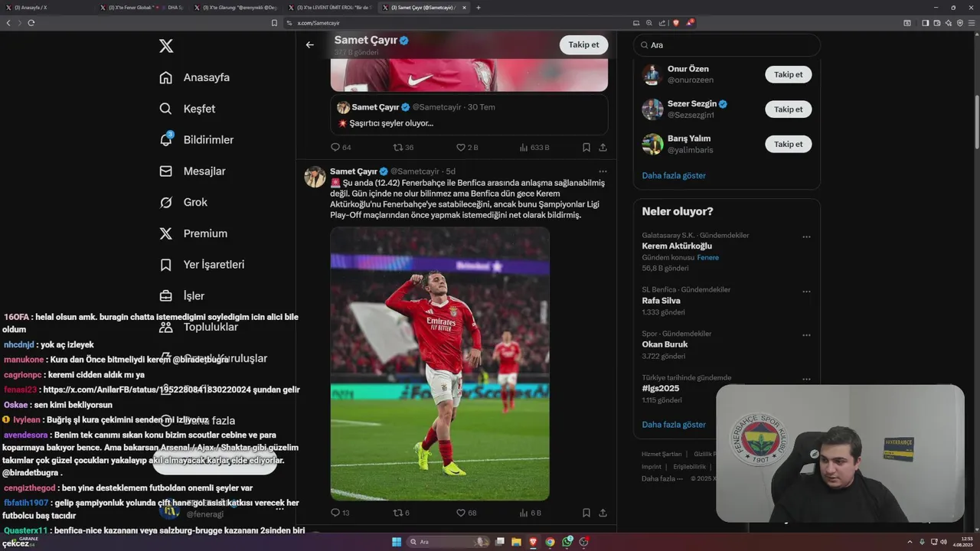Screen dimensions: 980x551
Task: Click the X logo in the sidebar
Action: pyautogui.click(x=166, y=46)
